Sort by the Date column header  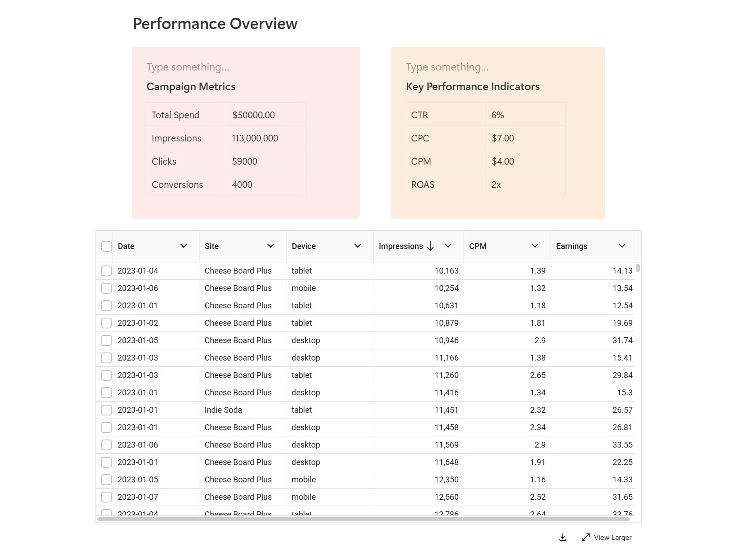[126, 246]
